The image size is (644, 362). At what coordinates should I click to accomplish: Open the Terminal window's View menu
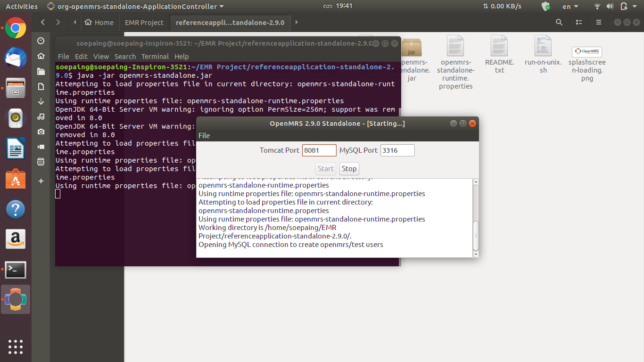pyautogui.click(x=101, y=56)
